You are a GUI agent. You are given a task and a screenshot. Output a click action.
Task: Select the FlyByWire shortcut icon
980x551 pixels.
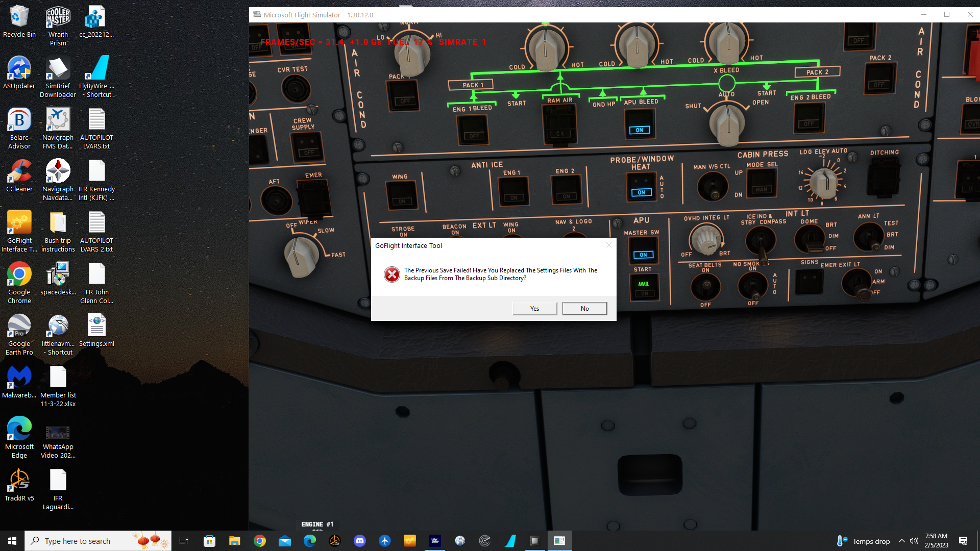point(97,77)
